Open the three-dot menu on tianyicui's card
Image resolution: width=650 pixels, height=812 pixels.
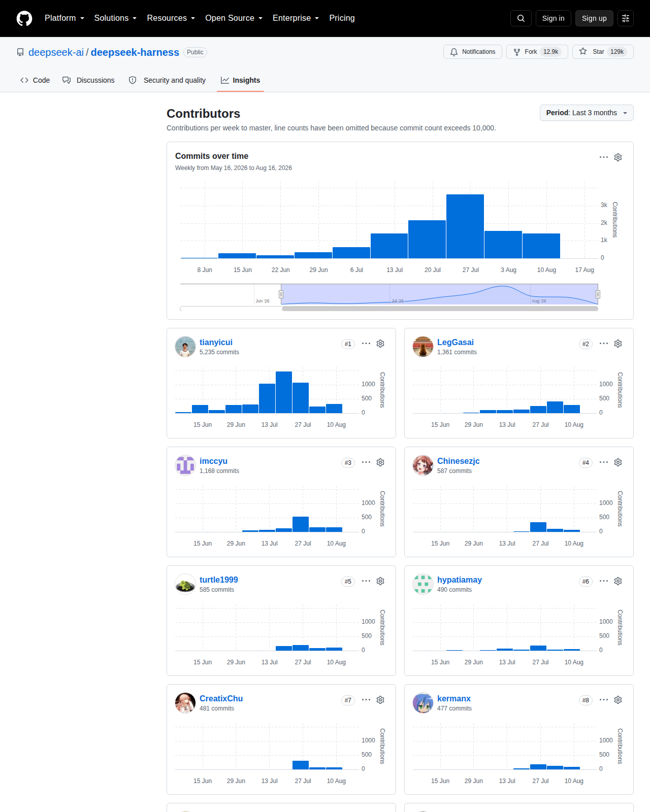click(366, 344)
